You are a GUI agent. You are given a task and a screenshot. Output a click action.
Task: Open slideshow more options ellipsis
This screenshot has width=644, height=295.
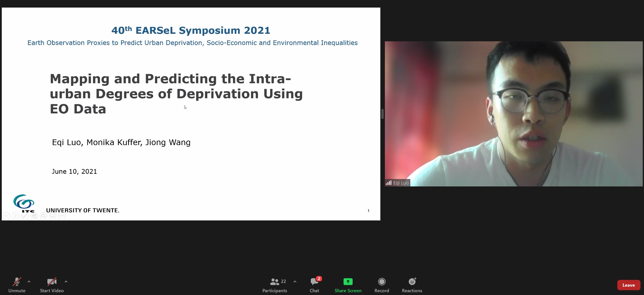click(x=62, y=216)
